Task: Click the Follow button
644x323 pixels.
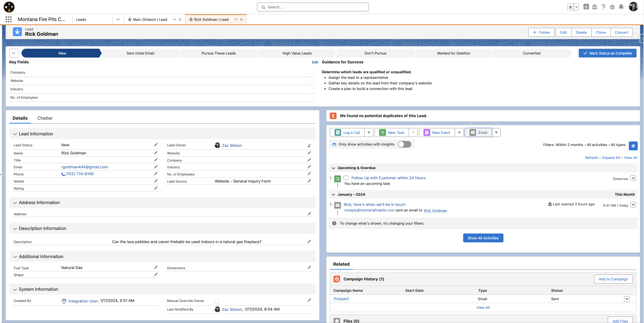Action: click(x=541, y=32)
